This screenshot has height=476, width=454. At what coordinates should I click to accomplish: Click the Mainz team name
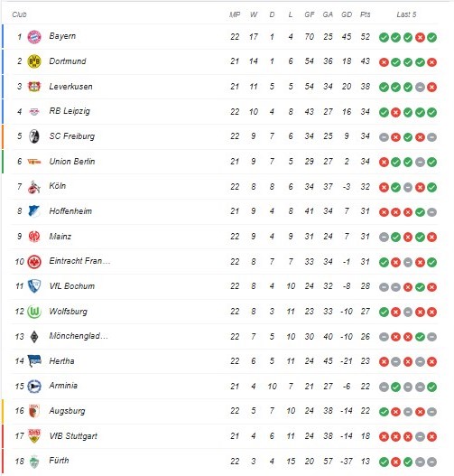60,236
